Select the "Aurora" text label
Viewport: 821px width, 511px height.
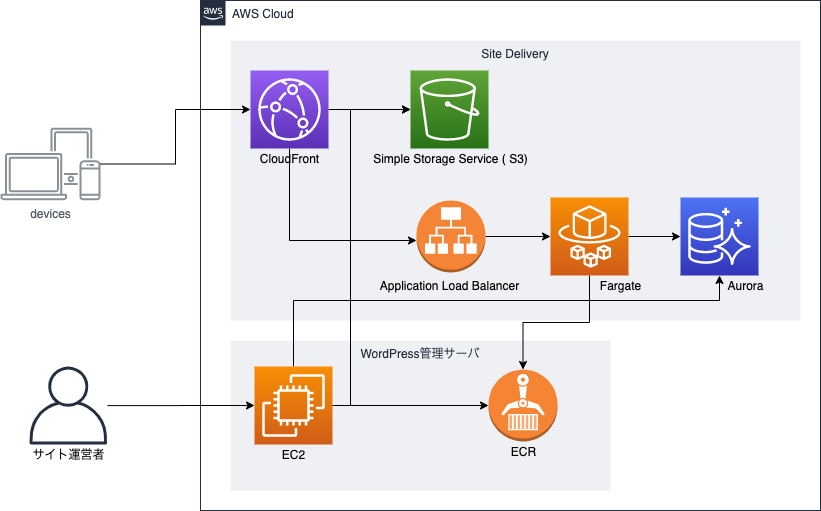719,286
